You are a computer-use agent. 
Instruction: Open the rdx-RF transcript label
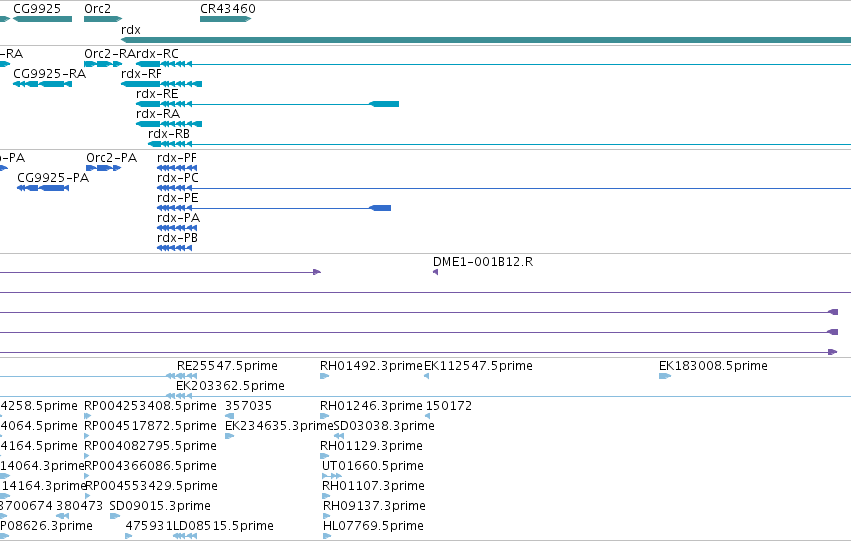(141, 74)
